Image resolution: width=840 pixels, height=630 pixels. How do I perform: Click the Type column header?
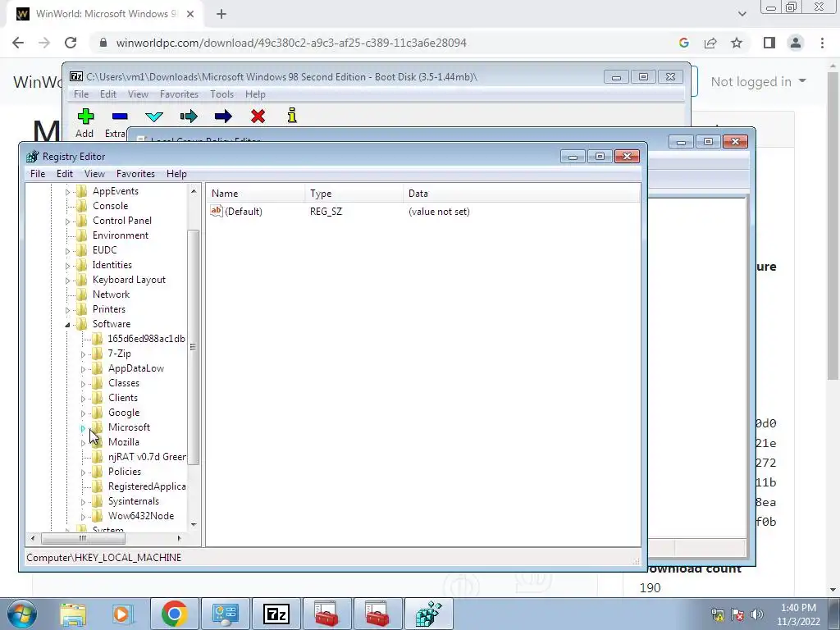[x=354, y=194]
